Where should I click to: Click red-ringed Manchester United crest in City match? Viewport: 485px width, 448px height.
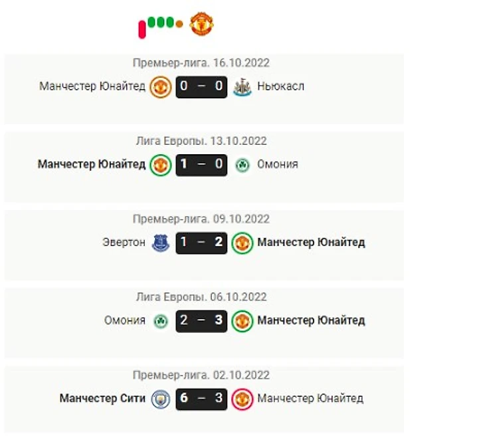pyautogui.click(x=242, y=399)
